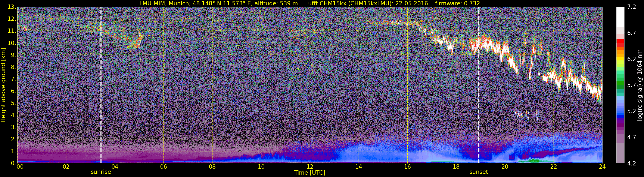The width and height of the screenshot is (644, 177).
Task: Click the height axis tick '11.'
Action: (x=12, y=31)
